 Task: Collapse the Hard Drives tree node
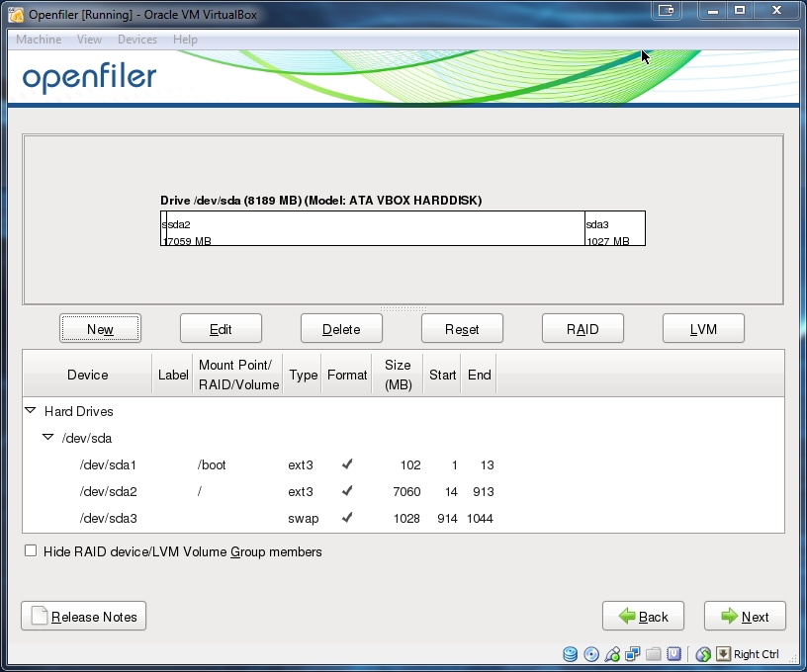click(x=31, y=410)
